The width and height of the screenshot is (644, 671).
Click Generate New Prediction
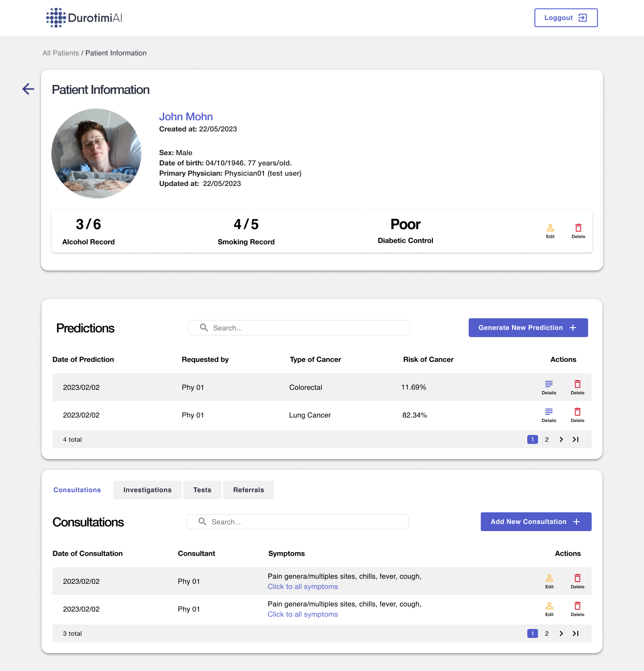coord(528,327)
